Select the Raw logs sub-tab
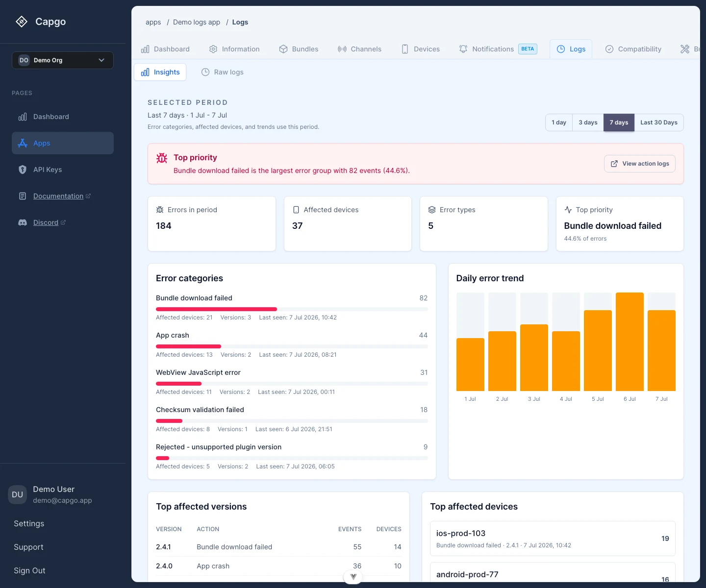This screenshot has height=588, width=706. click(222, 72)
